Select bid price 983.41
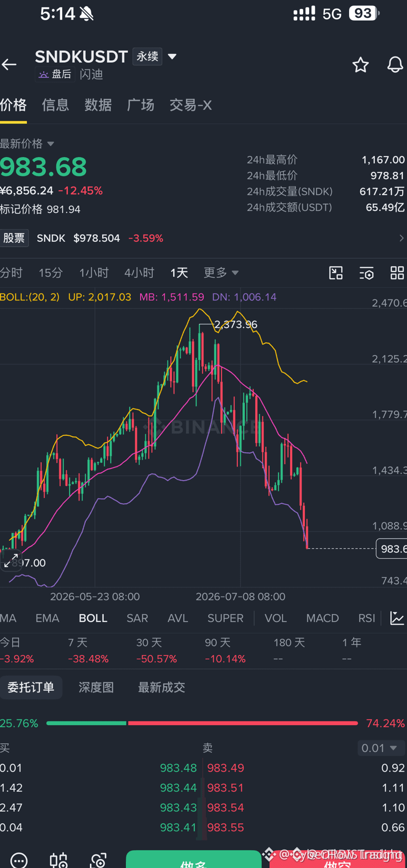Screen dimensions: 407x868 tap(178, 827)
